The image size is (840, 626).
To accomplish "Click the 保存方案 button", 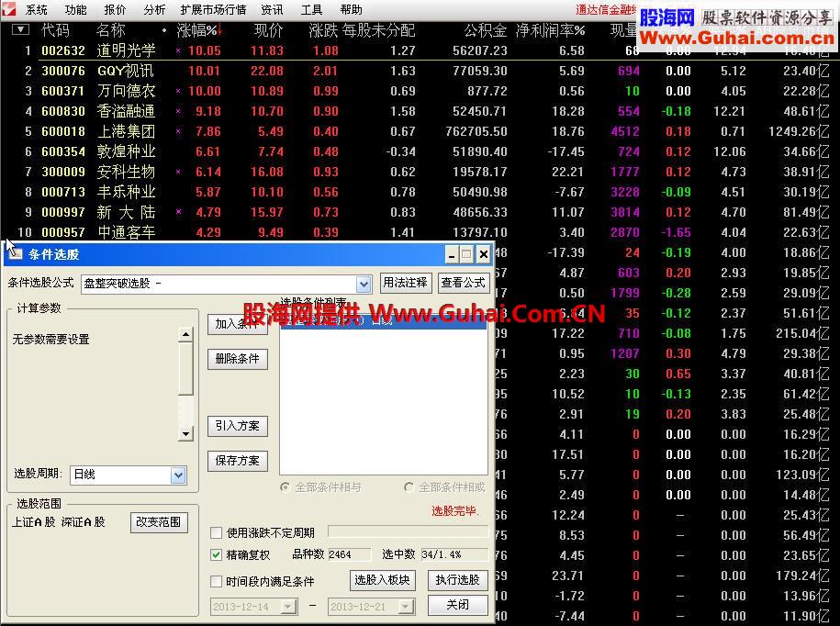I will point(238,461).
